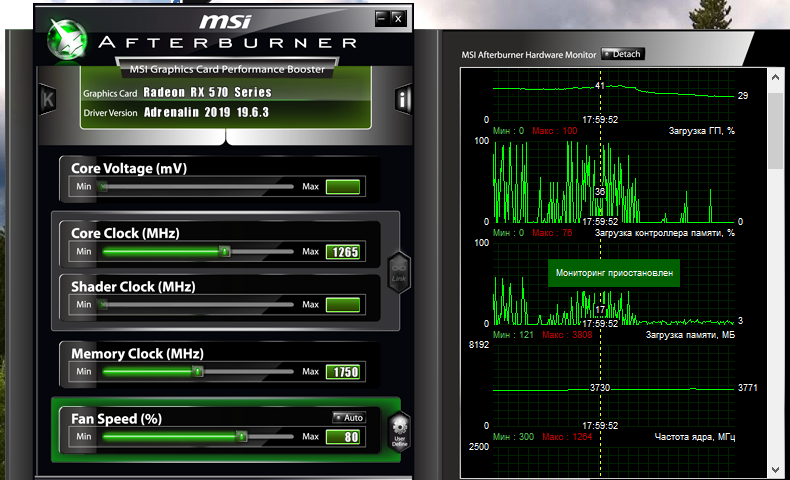Click monitor scrollbar up arrow
The width and height of the screenshot is (790, 480).
[775, 77]
